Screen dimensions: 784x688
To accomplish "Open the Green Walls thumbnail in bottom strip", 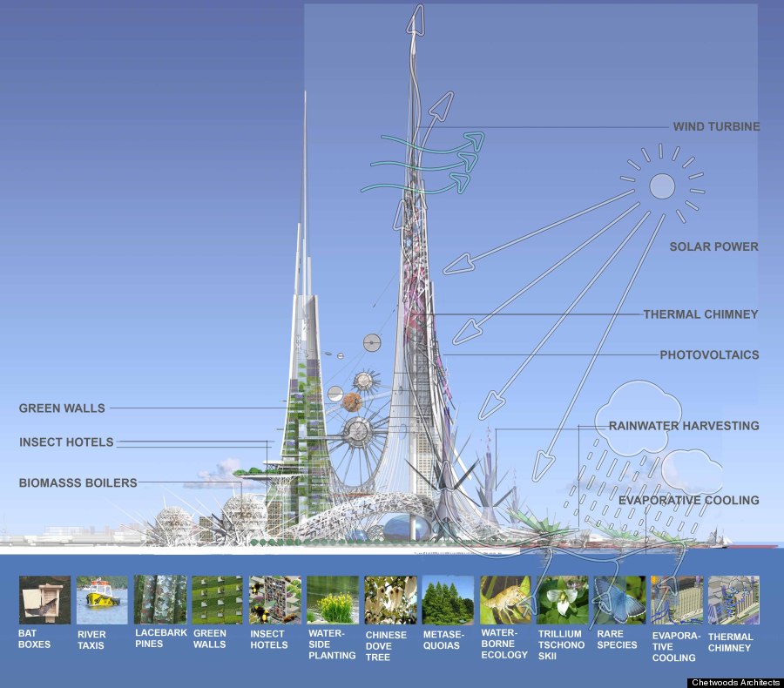I will pos(218,599).
